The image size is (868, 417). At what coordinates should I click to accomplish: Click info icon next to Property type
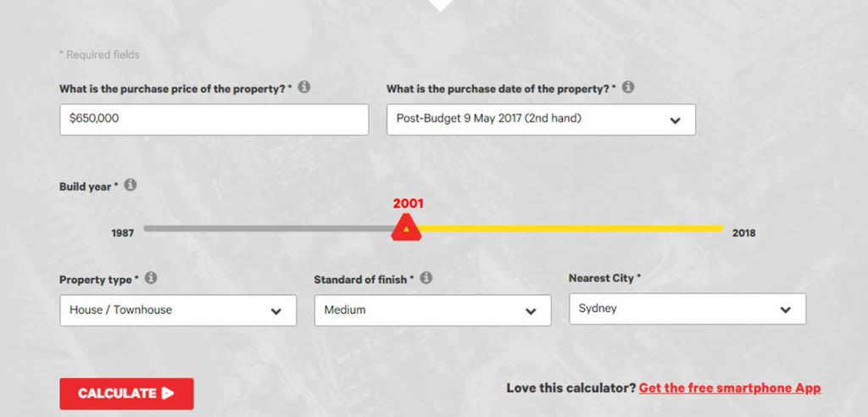pyautogui.click(x=151, y=278)
